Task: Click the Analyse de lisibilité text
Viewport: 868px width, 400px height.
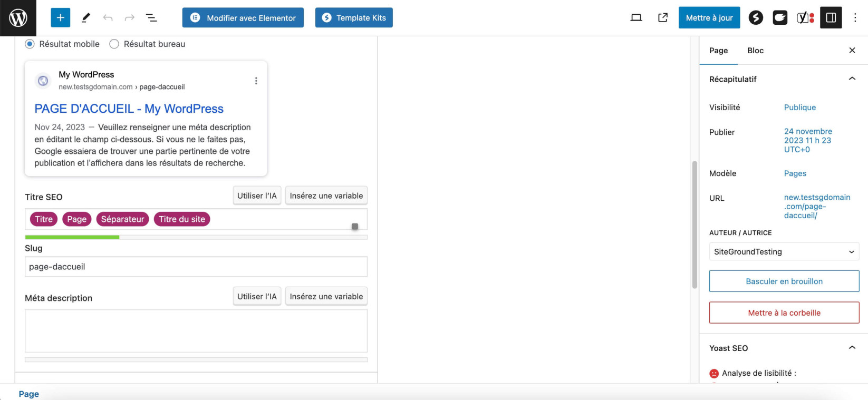Action: pos(759,373)
